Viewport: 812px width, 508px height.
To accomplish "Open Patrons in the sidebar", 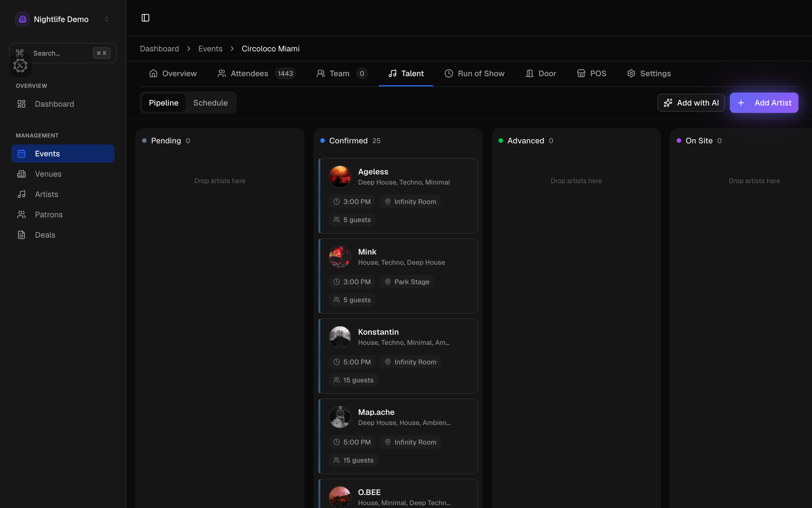I will pyautogui.click(x=63, y=215).
